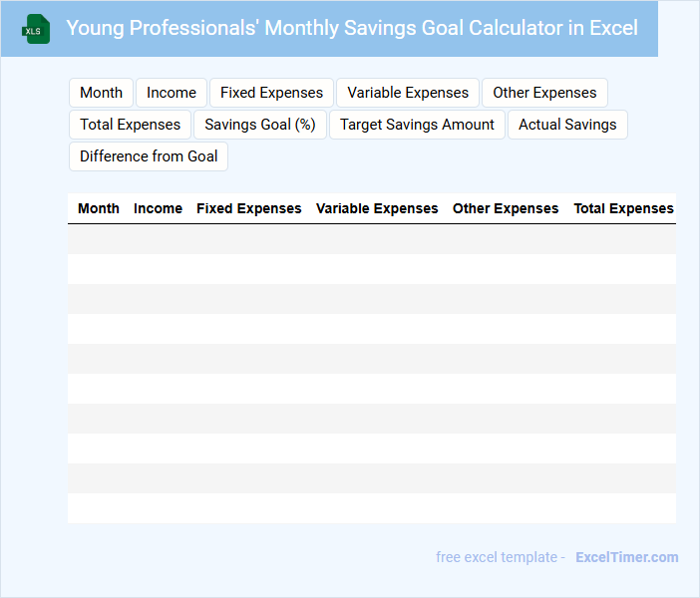700x598 pixels.
Task: Select the Difference from Goal tag
Action: coord(149,156)
